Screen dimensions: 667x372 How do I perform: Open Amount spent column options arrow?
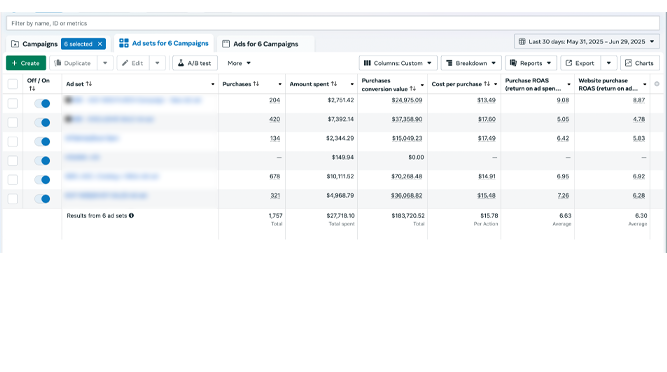352,84
